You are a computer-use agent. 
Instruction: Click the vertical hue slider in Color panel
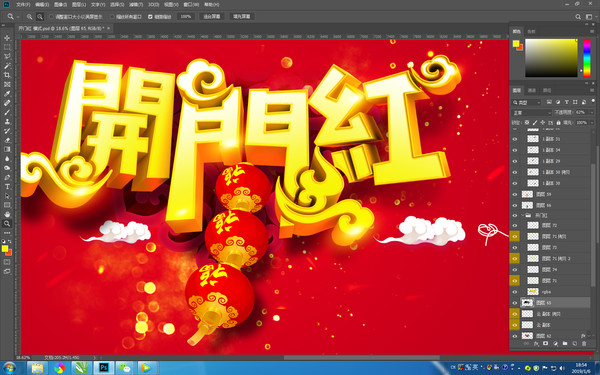click(x=587, y=58)
